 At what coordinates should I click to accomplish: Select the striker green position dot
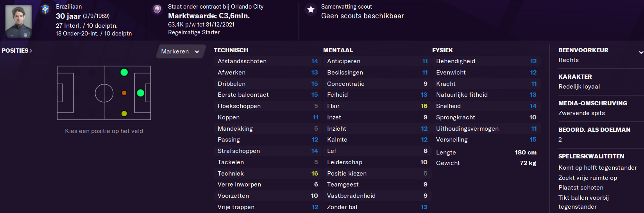141,93
